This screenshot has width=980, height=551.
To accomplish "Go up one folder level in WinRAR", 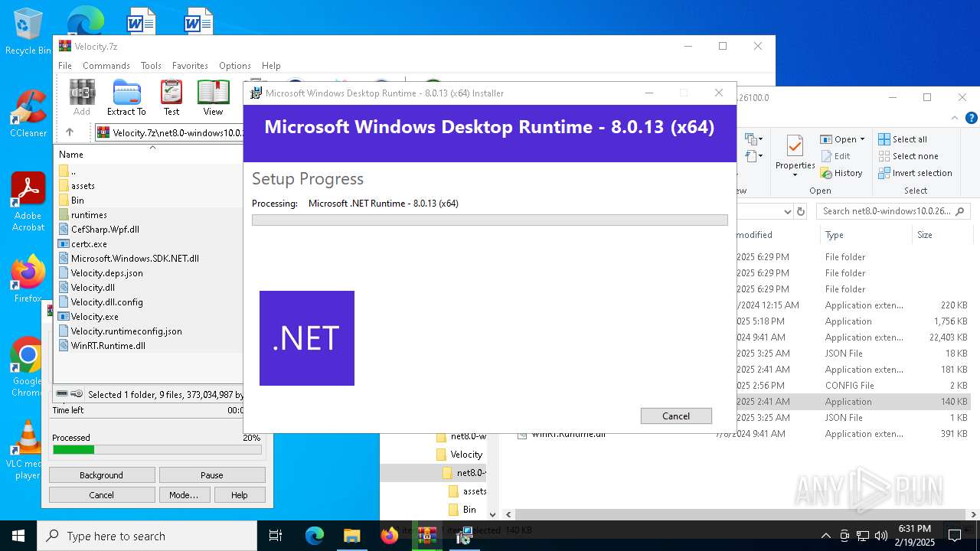I will [x=70, y=132].
